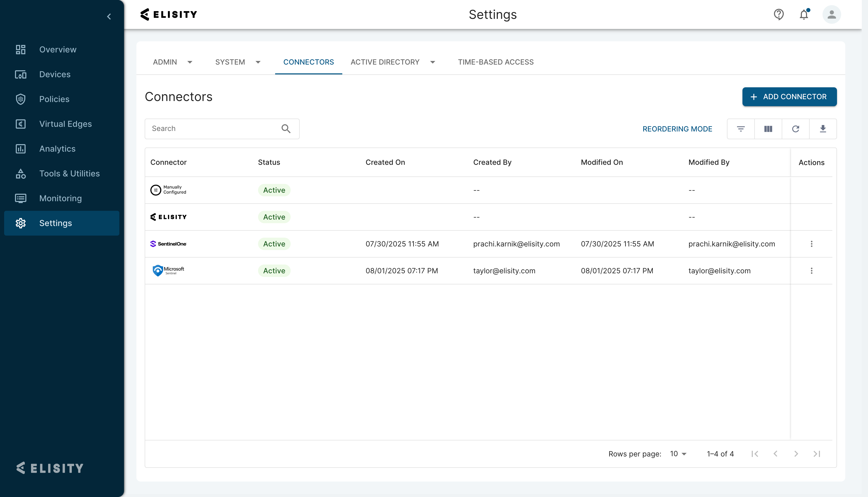868x497 pixels.
Task: Download the connectors list
Action: [823, 129]
